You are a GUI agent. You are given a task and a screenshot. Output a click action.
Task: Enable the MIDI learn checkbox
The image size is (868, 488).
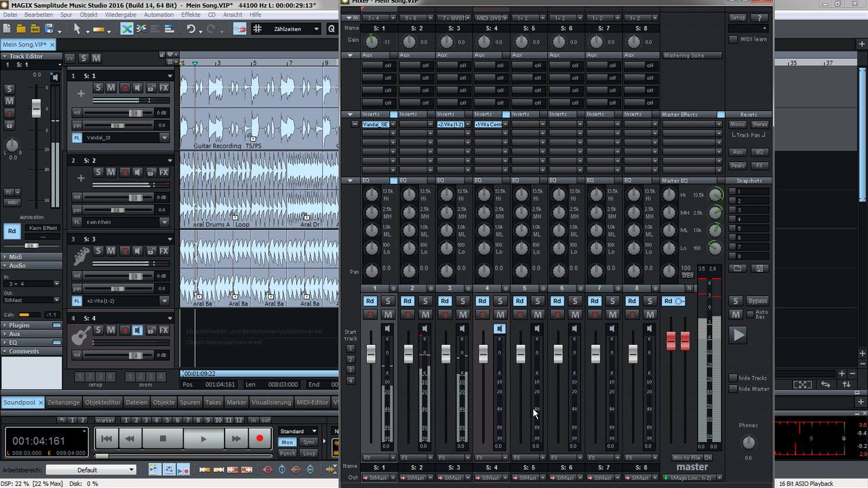733,39
